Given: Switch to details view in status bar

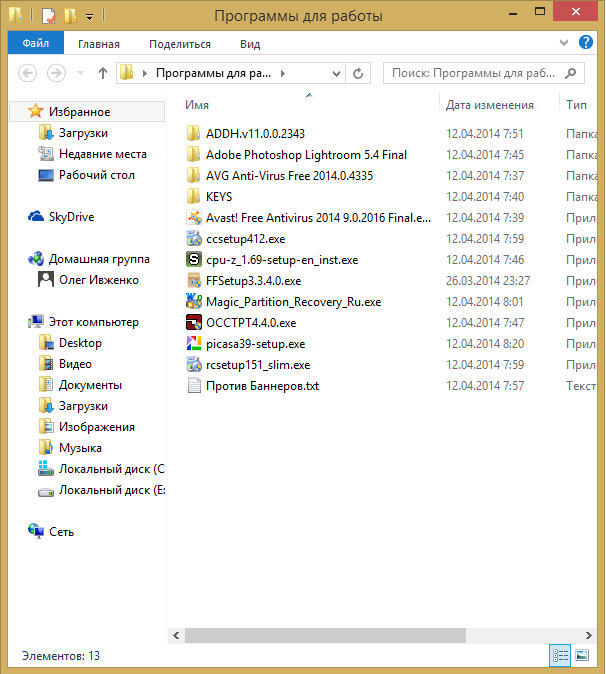Looking at the screenshot, I should (560, 656).
